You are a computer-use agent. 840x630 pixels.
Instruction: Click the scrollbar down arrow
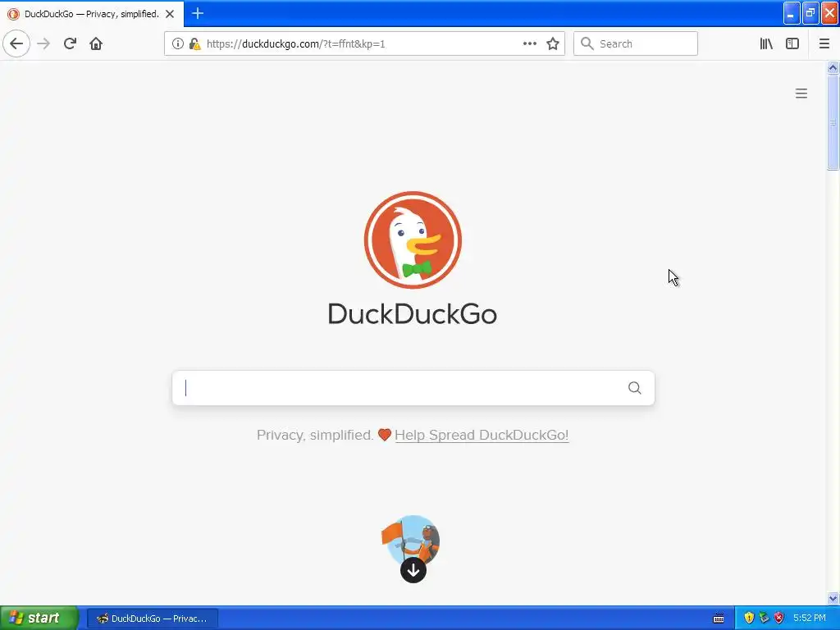833,598
